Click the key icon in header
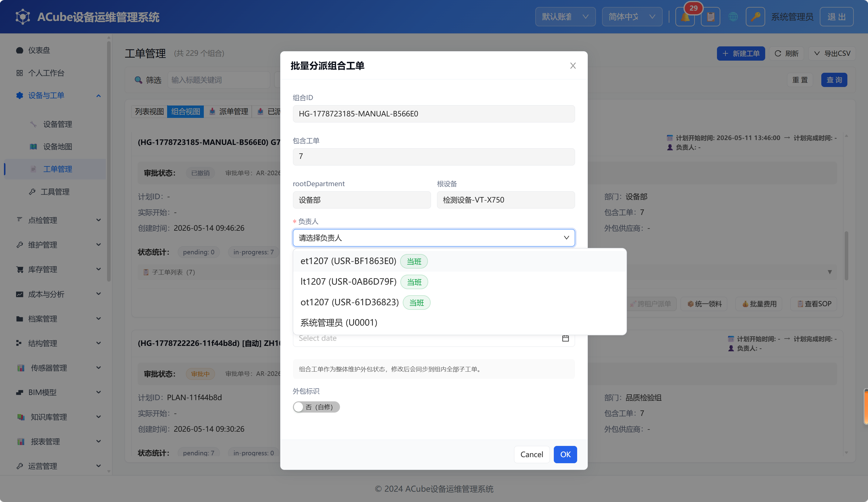This screenshot has width=868, height=502. click(x=755, y=17)
